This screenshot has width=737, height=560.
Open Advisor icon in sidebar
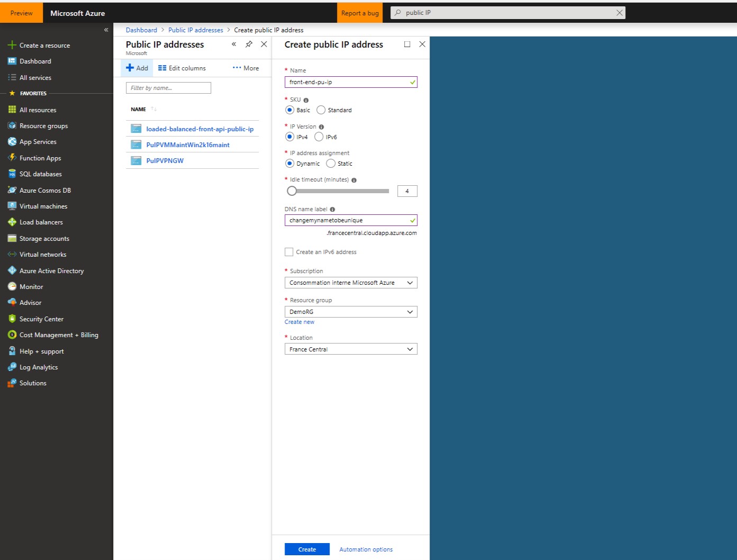(x=12, y=302)
